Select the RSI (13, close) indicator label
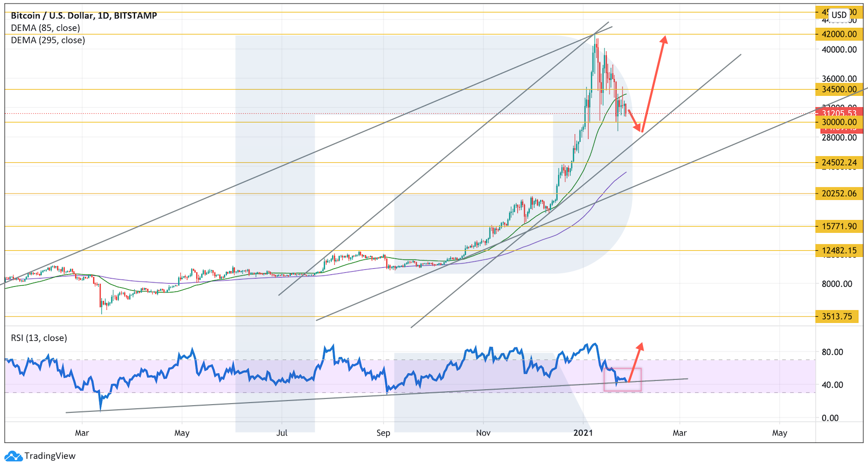868x469 pixels. [x=39, y=338]
